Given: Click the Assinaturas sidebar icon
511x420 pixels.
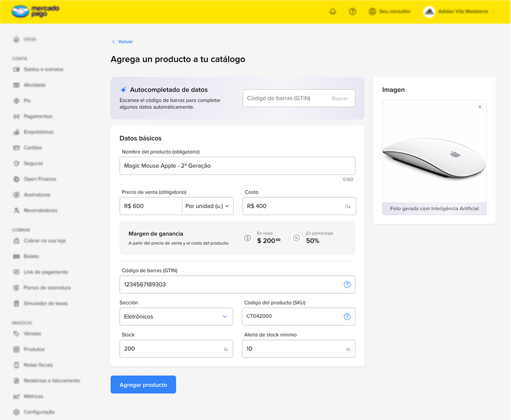Looking at the screenshot, I should (16, 195).
